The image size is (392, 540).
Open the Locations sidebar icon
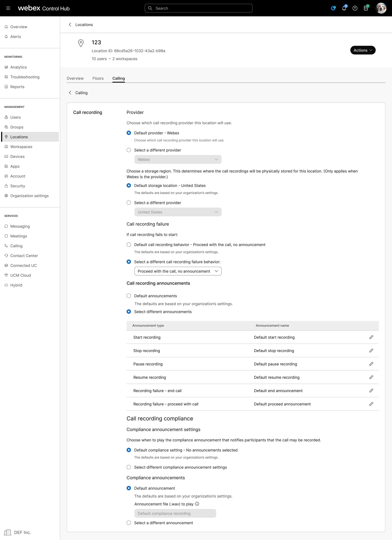(6, 137)
